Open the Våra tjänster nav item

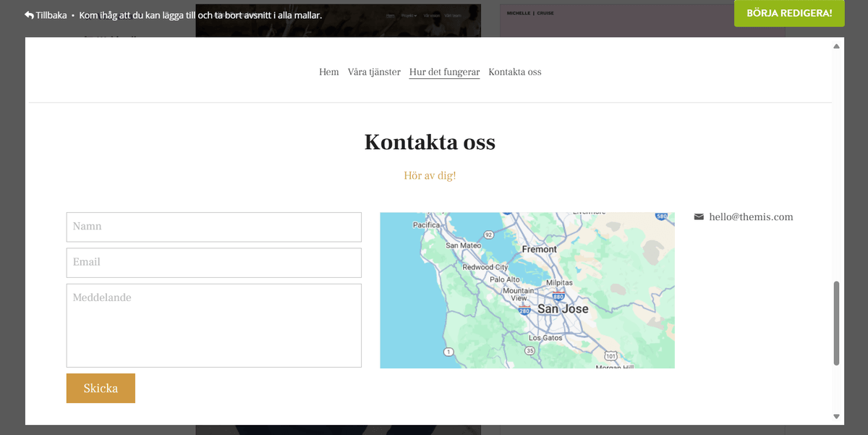pyautogui.click(x=375, y=72)
